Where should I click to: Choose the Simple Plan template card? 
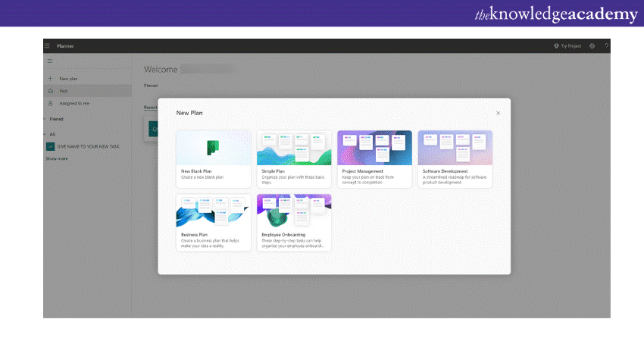click(x=294, y=158)
